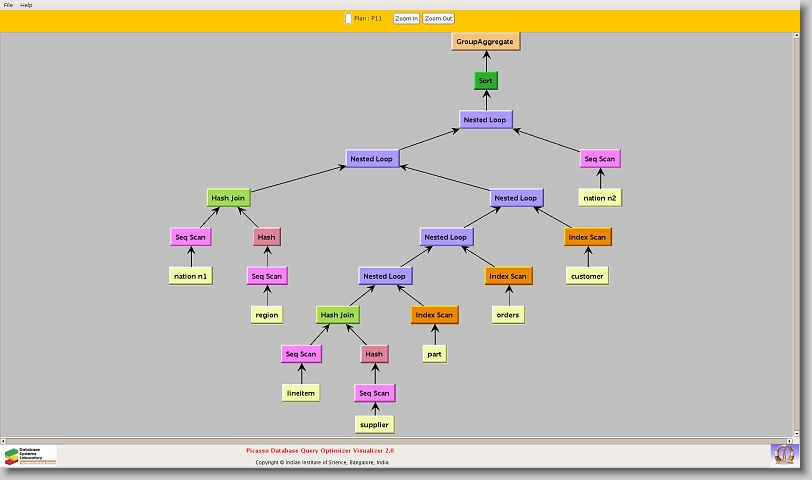Open the File menu

point(8,5)
